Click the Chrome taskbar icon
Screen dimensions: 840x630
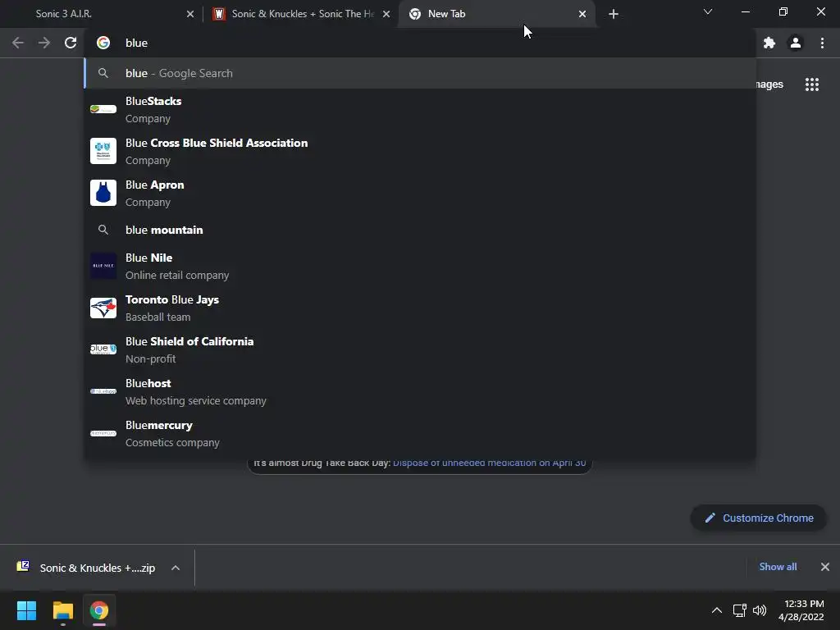pos(99,610)
